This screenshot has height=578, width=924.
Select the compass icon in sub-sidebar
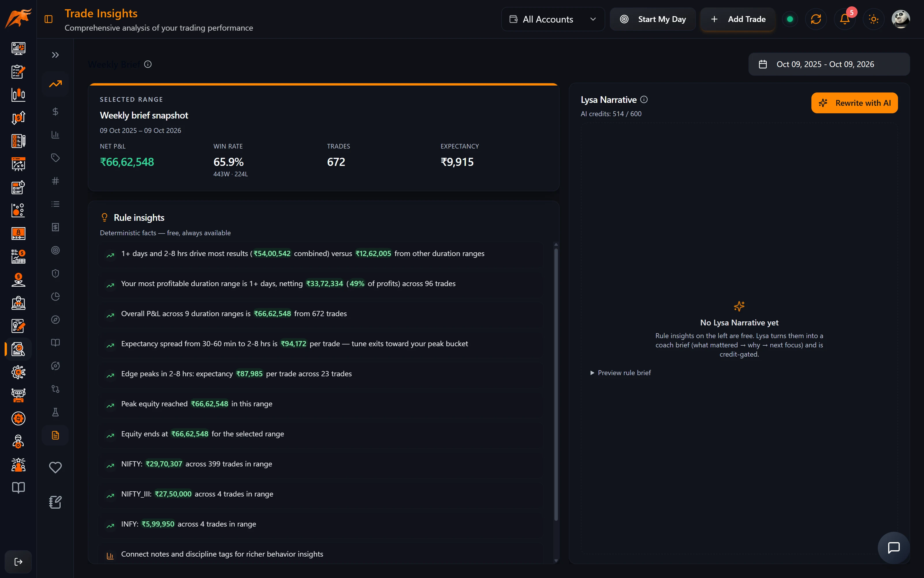[55, 320]
